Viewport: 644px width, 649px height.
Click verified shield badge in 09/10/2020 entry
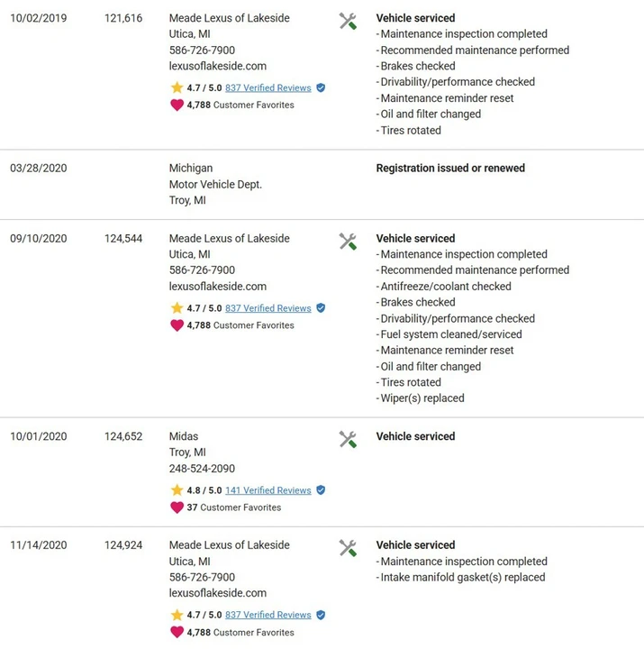[x=321, y=308]
